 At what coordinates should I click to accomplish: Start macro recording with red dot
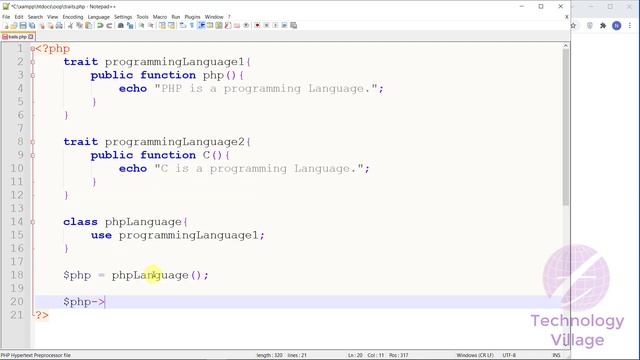tap(257, 25)
